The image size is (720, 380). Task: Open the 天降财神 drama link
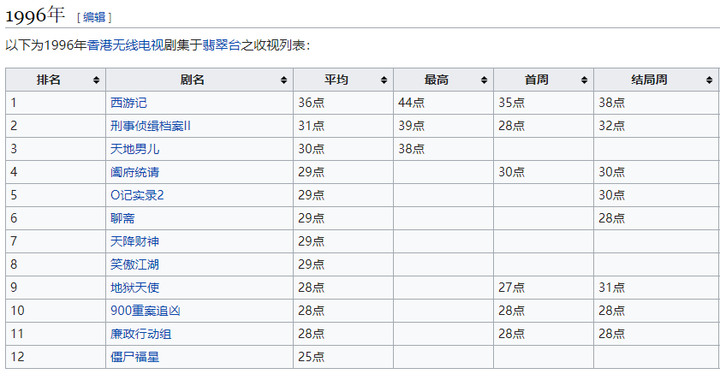pos(135,241)
